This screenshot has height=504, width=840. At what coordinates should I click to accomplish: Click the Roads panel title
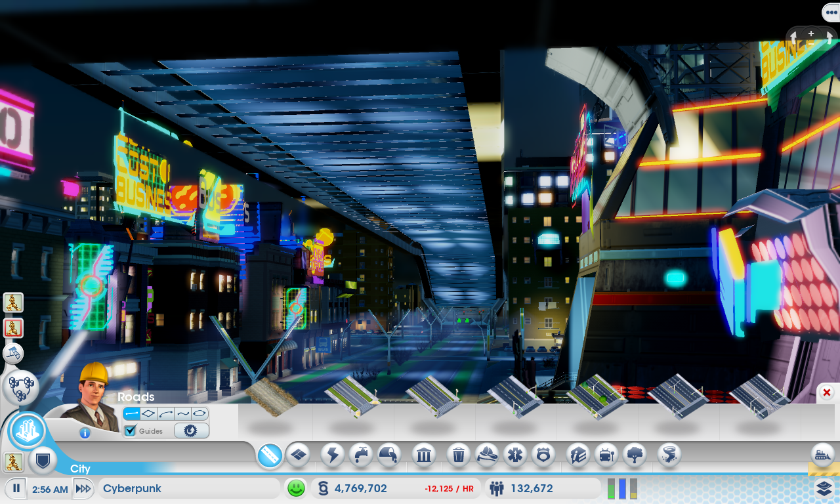(136, 397)
